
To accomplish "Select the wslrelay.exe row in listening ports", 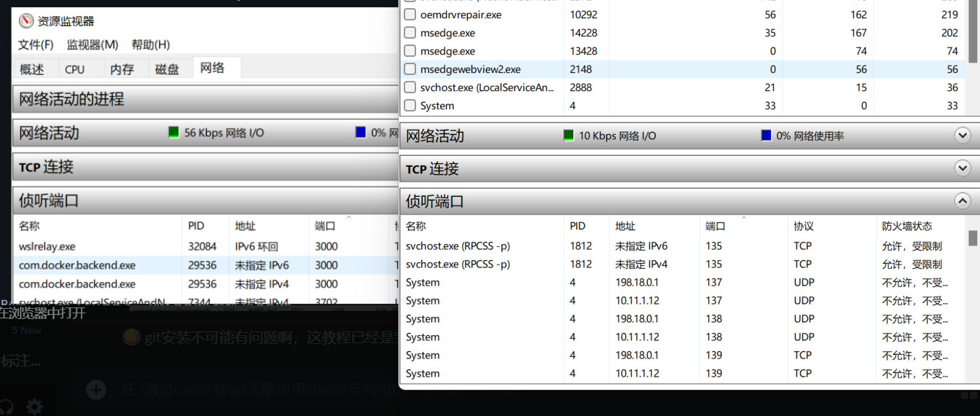I will click(x=47, y=246).
